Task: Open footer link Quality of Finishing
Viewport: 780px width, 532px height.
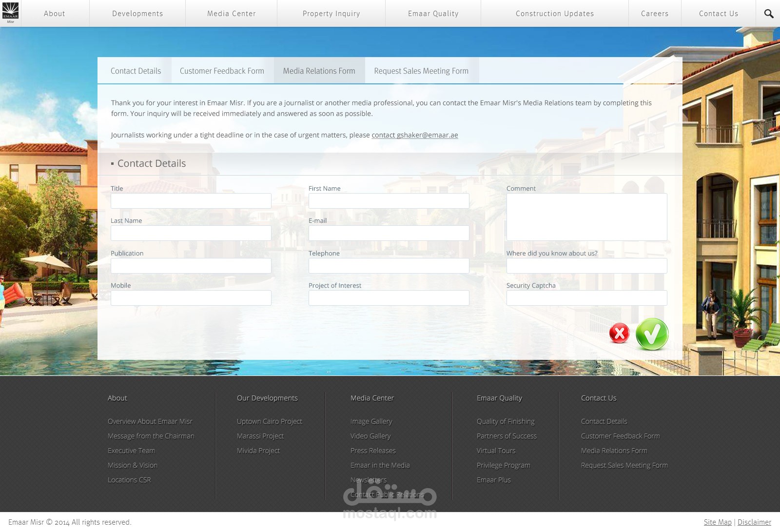Action: pyautogui.click(x=506, y=421)
